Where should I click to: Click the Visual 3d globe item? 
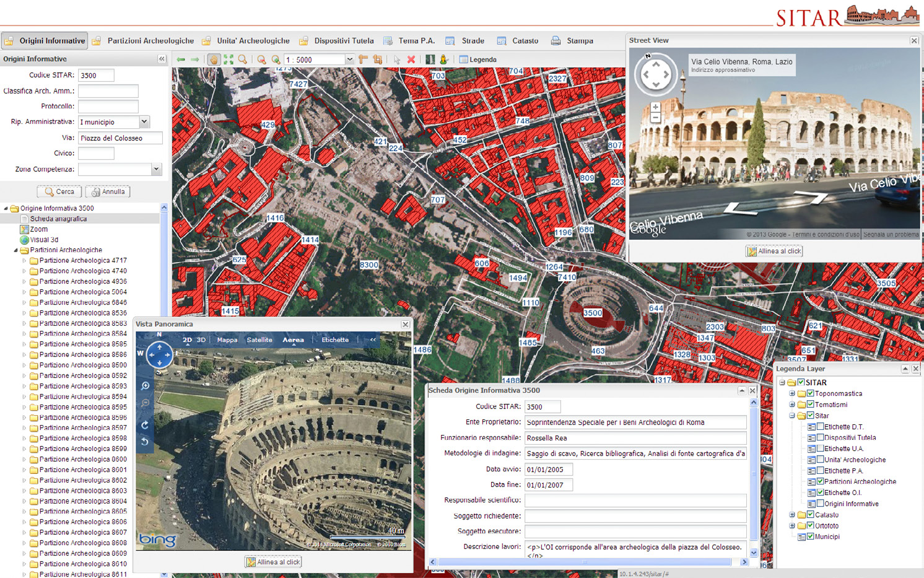point(39,240)
